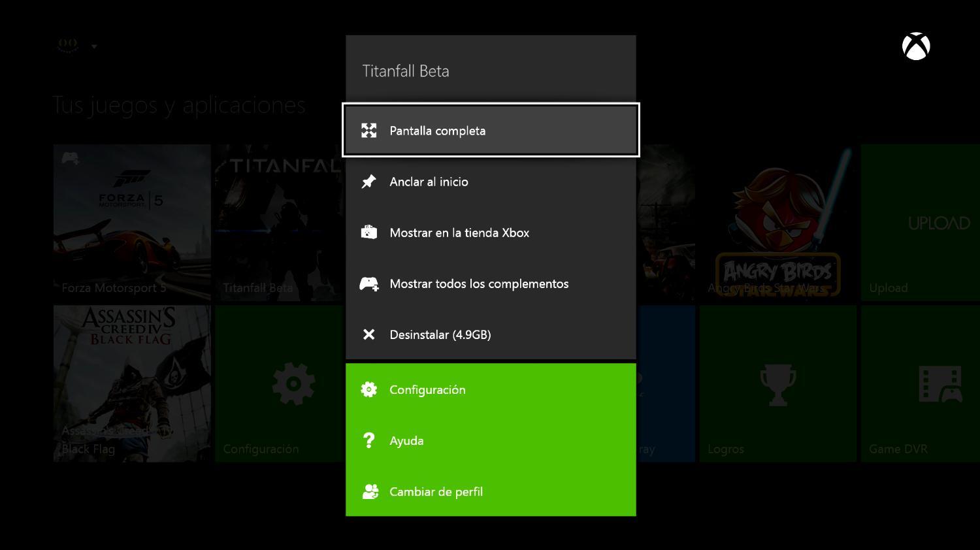Select the Pantalla completa menu entry

[x=491, y=130]
